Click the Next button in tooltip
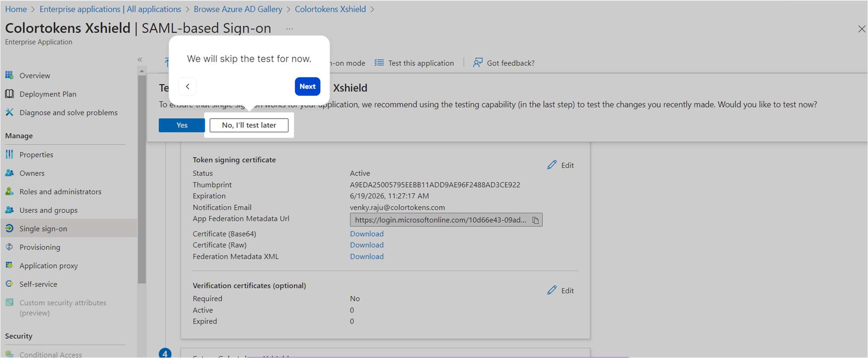 click(307, 87)
